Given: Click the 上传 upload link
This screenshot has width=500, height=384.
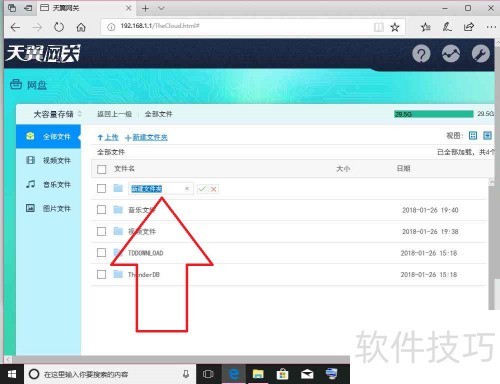Looking at the screenshot, I should point(108,137).
